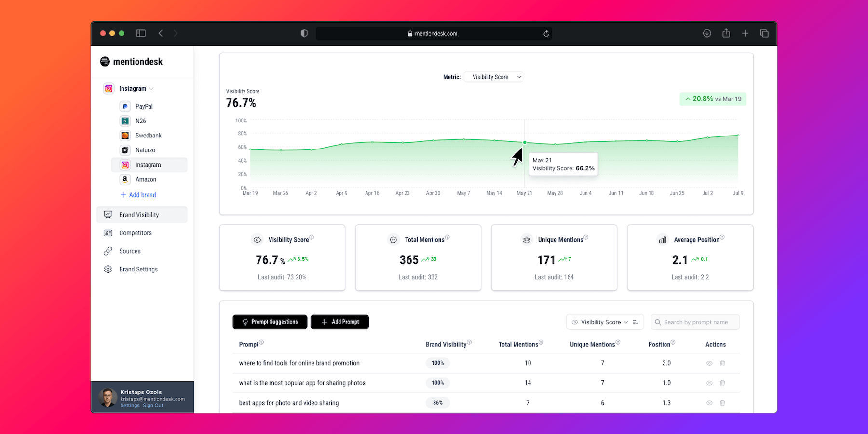Open the Competitors section
The height and width of the screenshot is (434, 868).
(x=136, y=233)
